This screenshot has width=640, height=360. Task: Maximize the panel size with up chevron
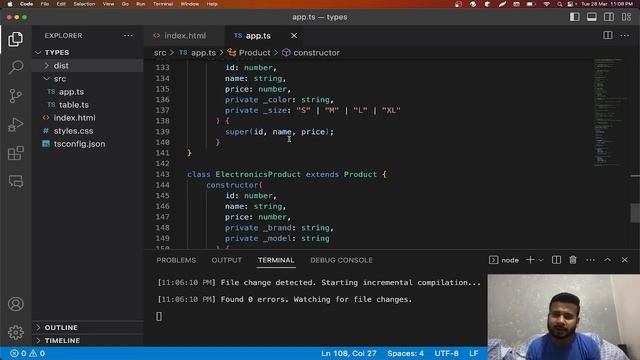point(608,260)
